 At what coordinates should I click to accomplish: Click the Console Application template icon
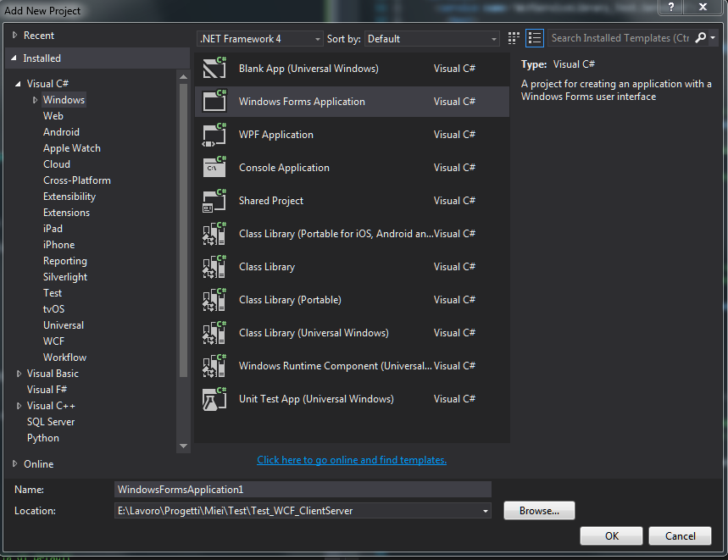(214, 168)
